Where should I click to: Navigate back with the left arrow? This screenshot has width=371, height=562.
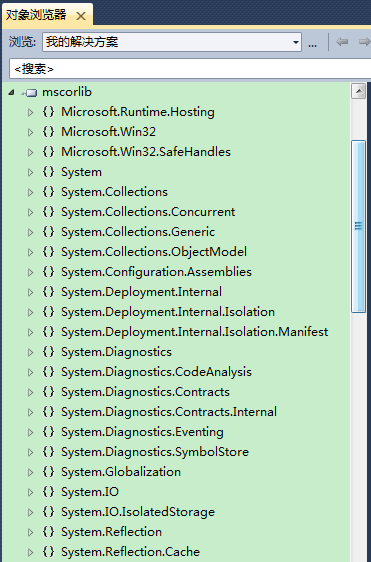click(342, 42)
